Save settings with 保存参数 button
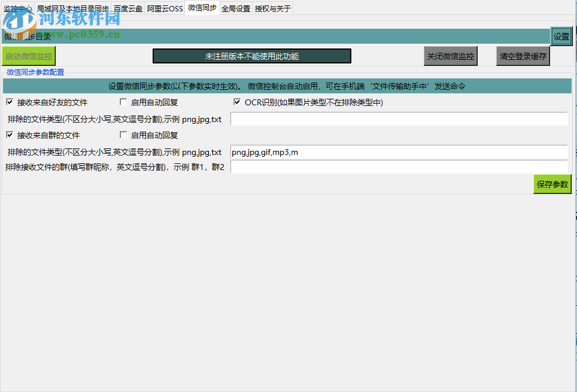577x392 pixels. [552, 184]
